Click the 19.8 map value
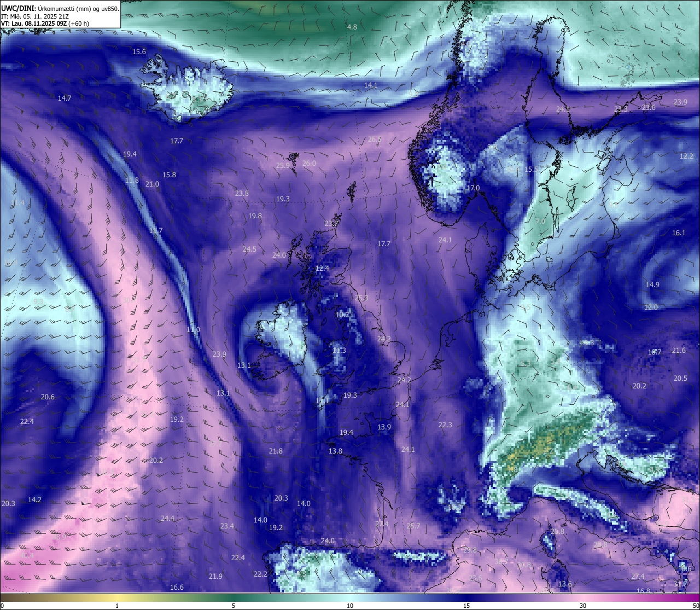This screenshot has width=700, height=610. [255, 216]
